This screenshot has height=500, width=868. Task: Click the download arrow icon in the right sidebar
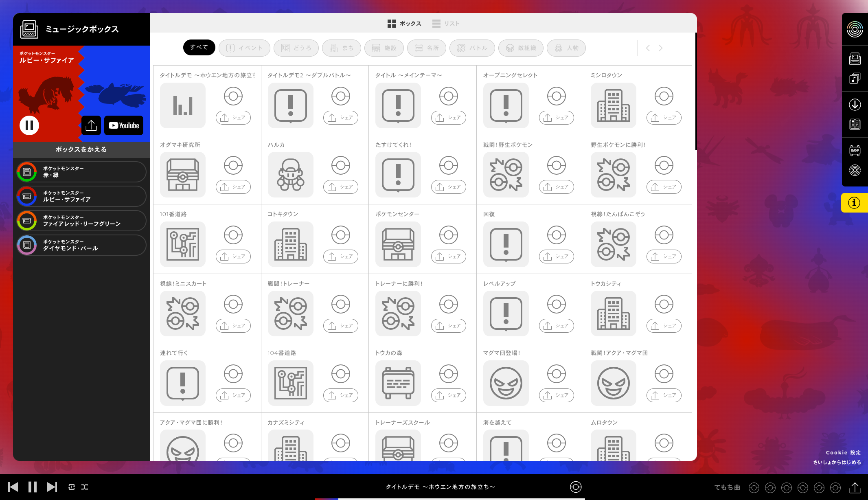[x=855, y=105]
